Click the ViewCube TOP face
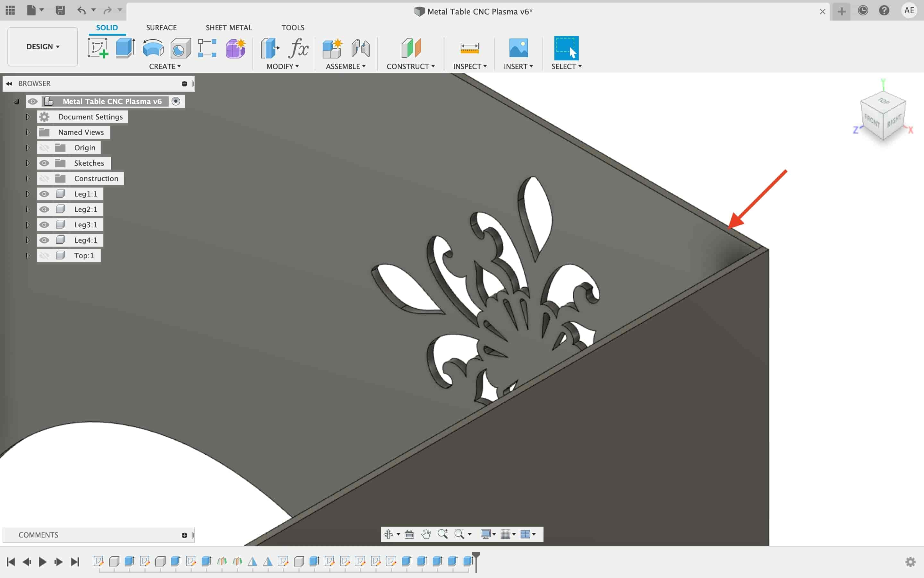 click(x=883, y=101)
